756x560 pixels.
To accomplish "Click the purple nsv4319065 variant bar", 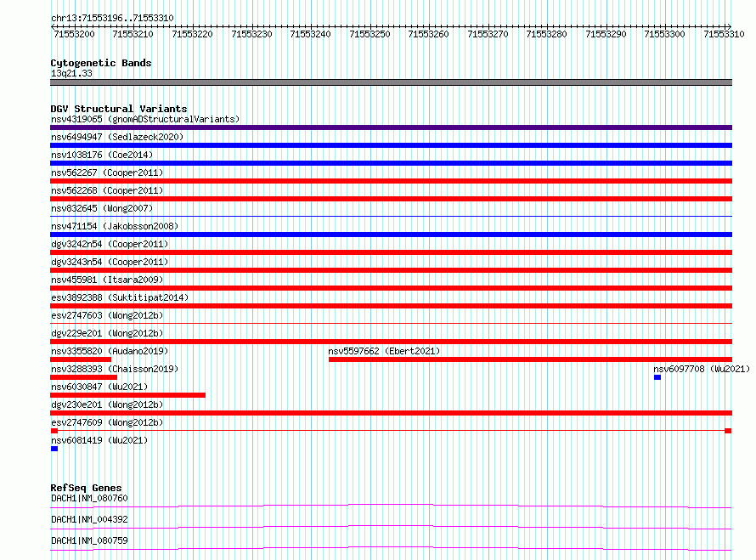I will tap(391, 127).
